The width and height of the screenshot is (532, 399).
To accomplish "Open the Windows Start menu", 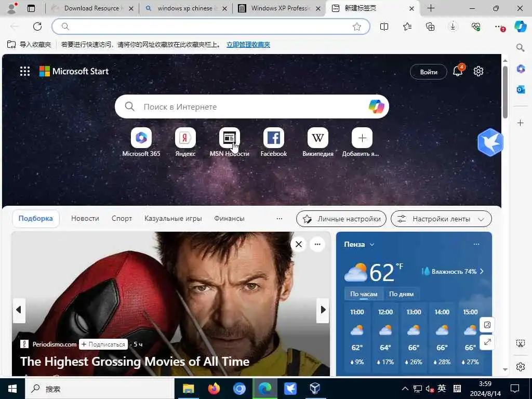I will coord(12,389).
